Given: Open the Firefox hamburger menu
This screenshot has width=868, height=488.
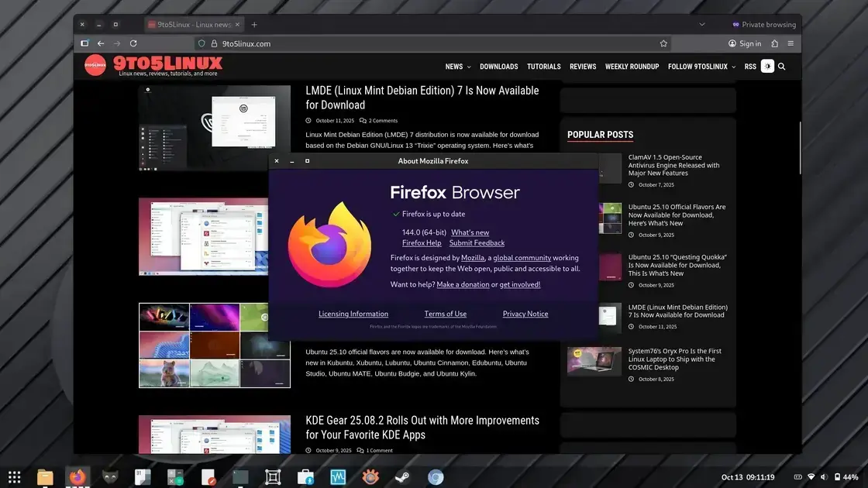Looking at the screenshot, I should click(x=790, y=43).
